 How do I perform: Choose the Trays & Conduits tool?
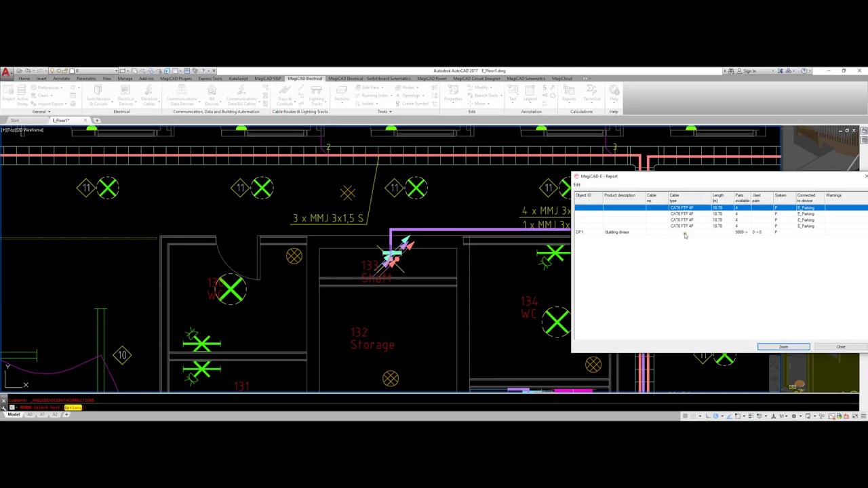point(285,95)
